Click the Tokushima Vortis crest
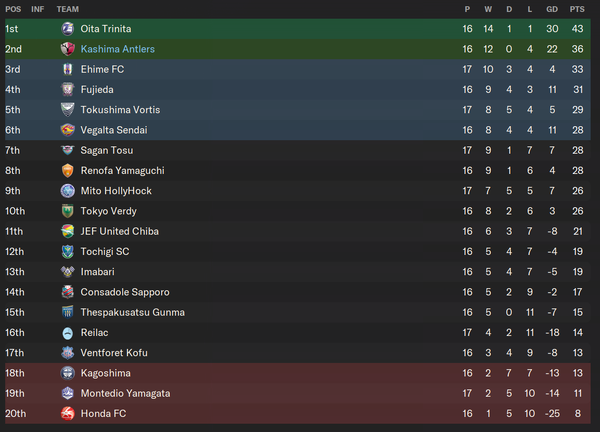The height and width of the screenshot is (432, 600). point(68,110)
